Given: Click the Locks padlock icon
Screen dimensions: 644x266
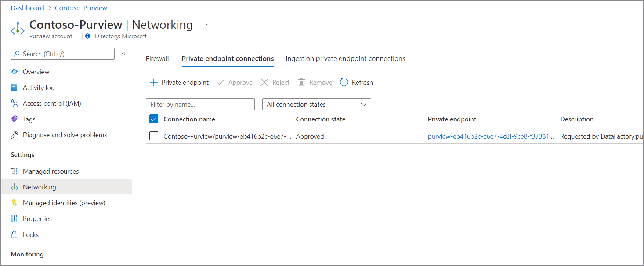Looking at the screenshot, I should pyautogui.click(x=14, y=234).
